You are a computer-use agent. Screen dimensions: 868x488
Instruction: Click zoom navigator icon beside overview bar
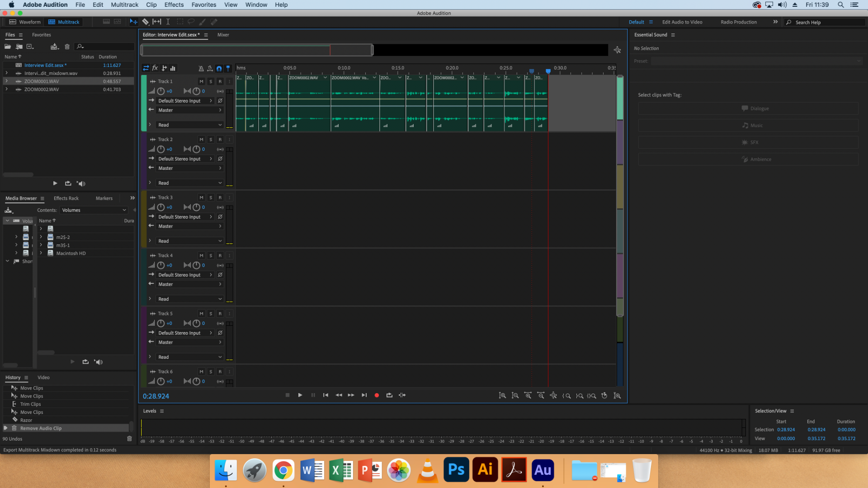tap(617, 50)
